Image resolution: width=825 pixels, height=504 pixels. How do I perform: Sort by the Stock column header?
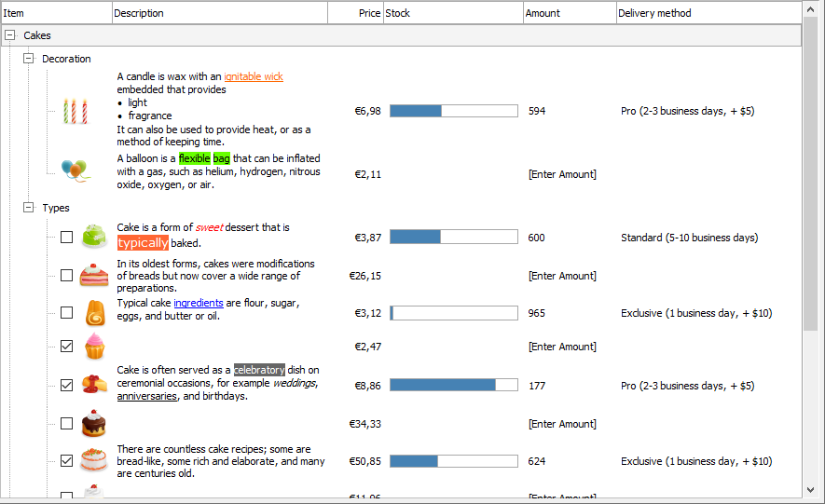point(453,13)
